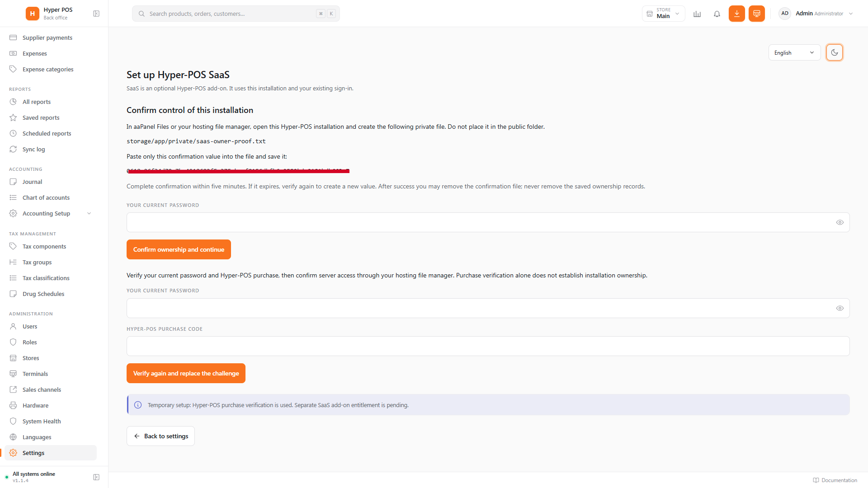This screenshot has height=488, width=868.
Task: Focus the Hyper-POS purchase code field
Action: tap(488, 346)
